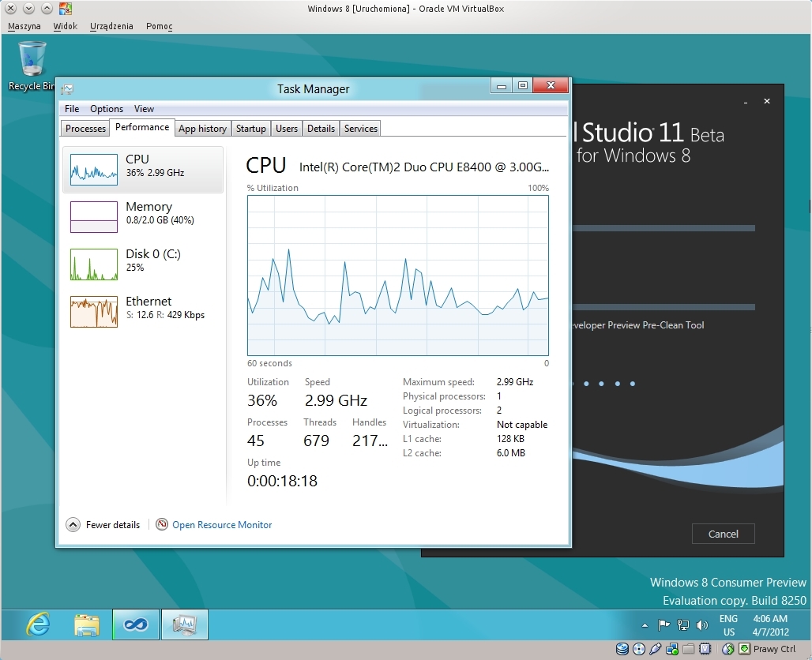Image resolution: width=812 pixels, height=660 pixels.
Task: Switch to the Services tab
Action: coord(361,129)
